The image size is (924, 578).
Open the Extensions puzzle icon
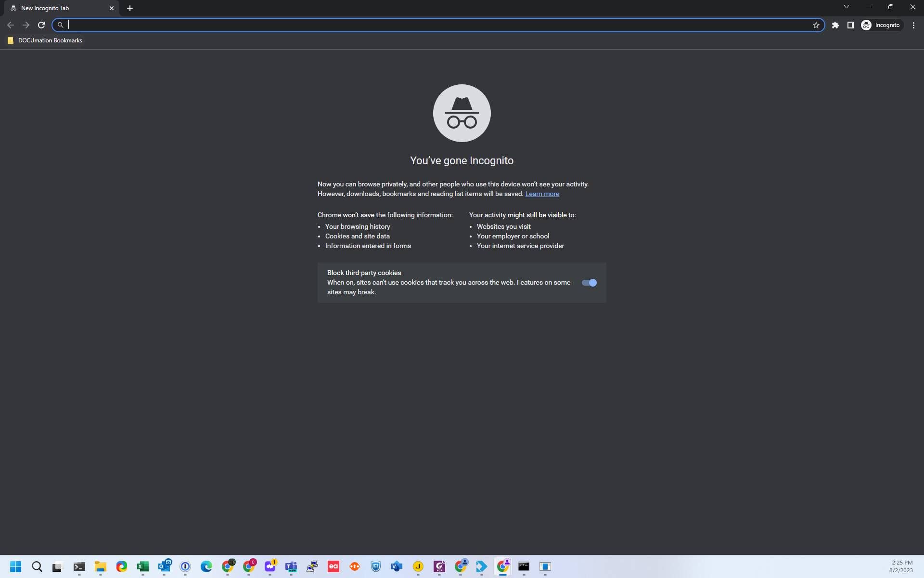coord(835,25)
